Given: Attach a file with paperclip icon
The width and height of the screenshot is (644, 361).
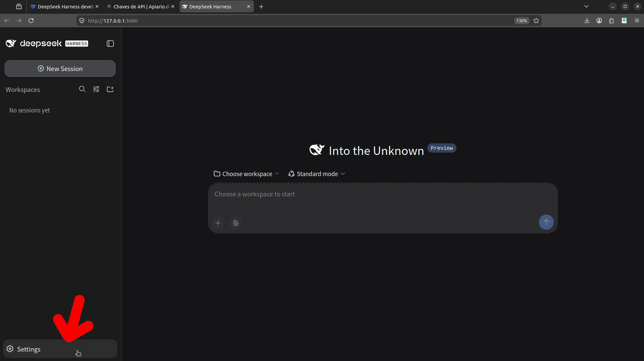Looking at the screenshot, I should coord(236,223).
